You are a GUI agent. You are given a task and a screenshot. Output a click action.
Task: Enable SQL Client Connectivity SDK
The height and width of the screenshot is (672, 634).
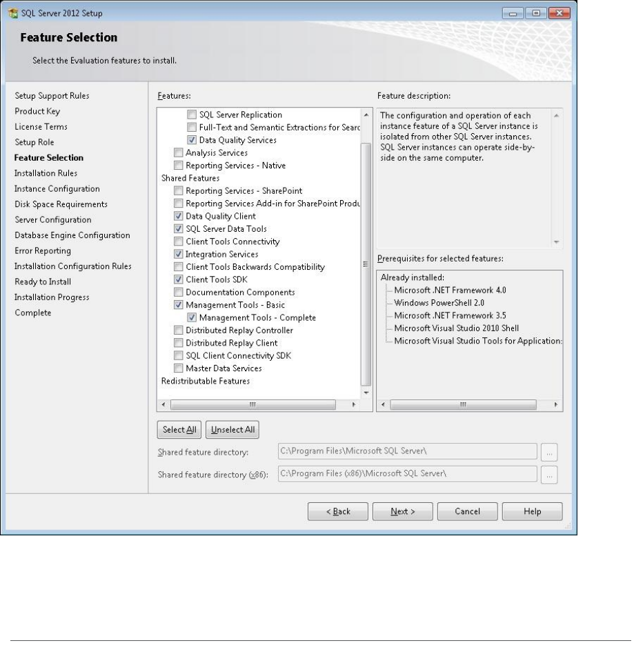click(178, 356)
